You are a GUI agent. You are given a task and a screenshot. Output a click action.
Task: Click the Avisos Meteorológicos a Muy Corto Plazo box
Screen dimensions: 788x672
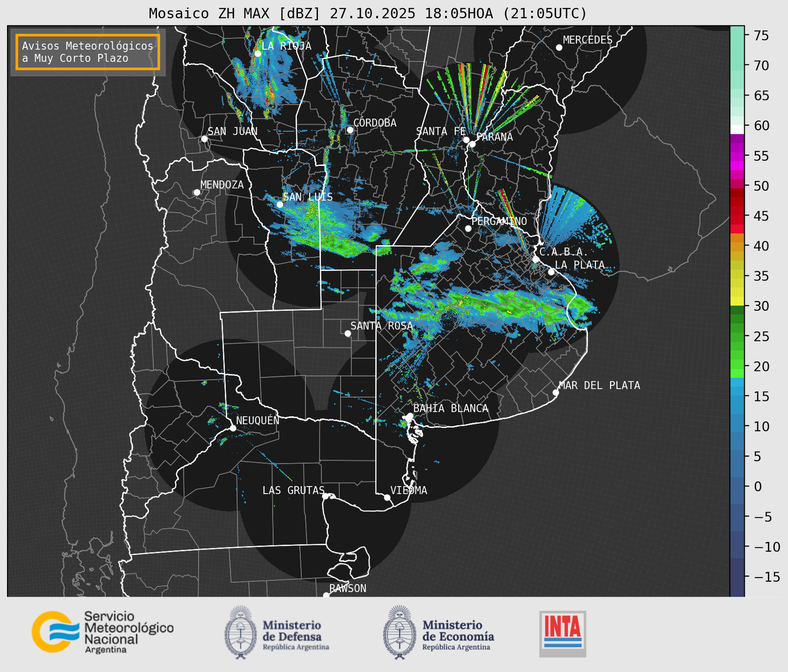click(x=88, y=52)
